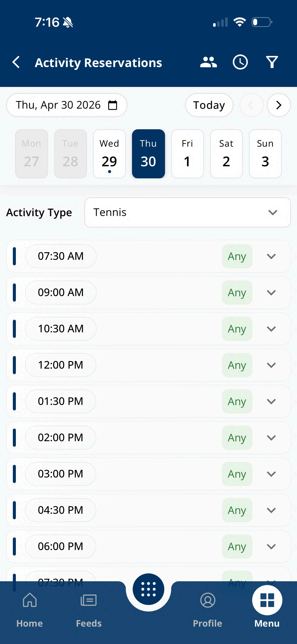Choose the 03:00 PM time pill
297x644 pixels.
point(60,474)
